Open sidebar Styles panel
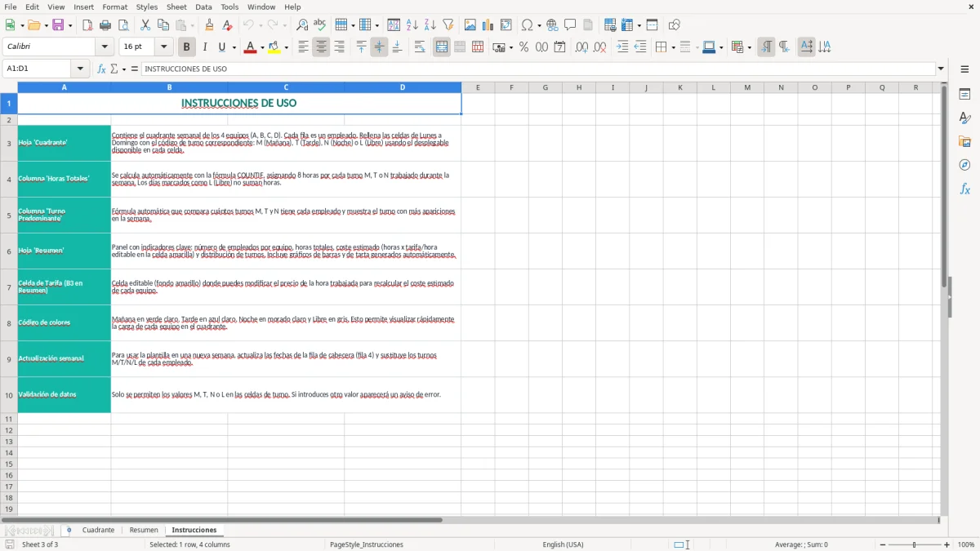 coord(964,118)
